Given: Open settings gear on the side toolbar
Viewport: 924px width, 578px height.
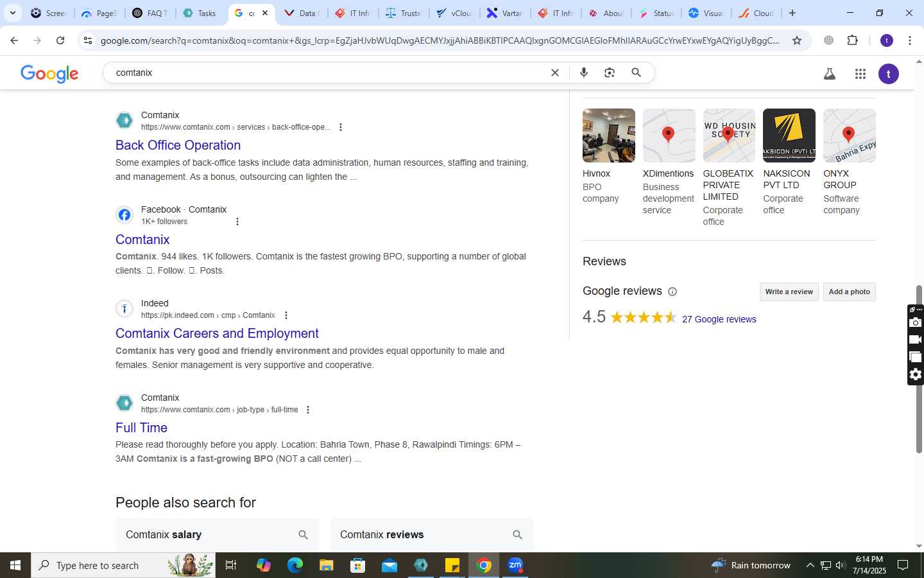Looking at the screenshot, I should 916,374.
